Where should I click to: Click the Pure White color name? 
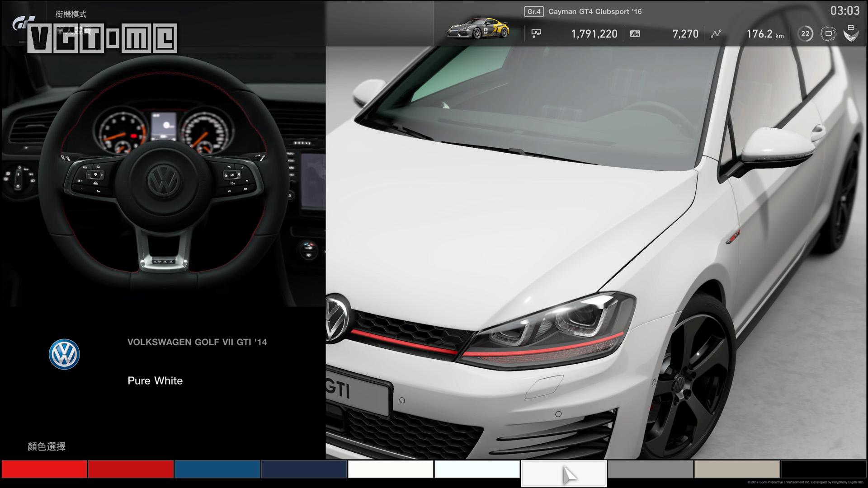tap(155, 380)
